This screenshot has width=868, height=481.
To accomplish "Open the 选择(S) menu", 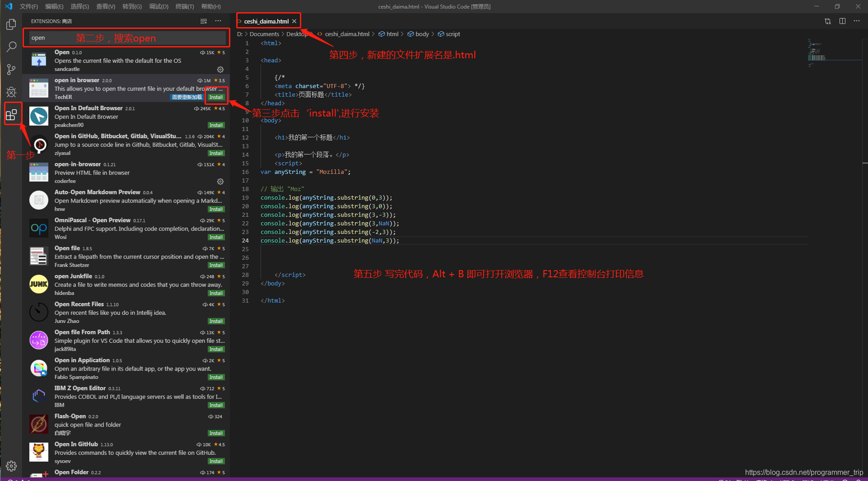I will pyautogui.click(x=80, y=6).
